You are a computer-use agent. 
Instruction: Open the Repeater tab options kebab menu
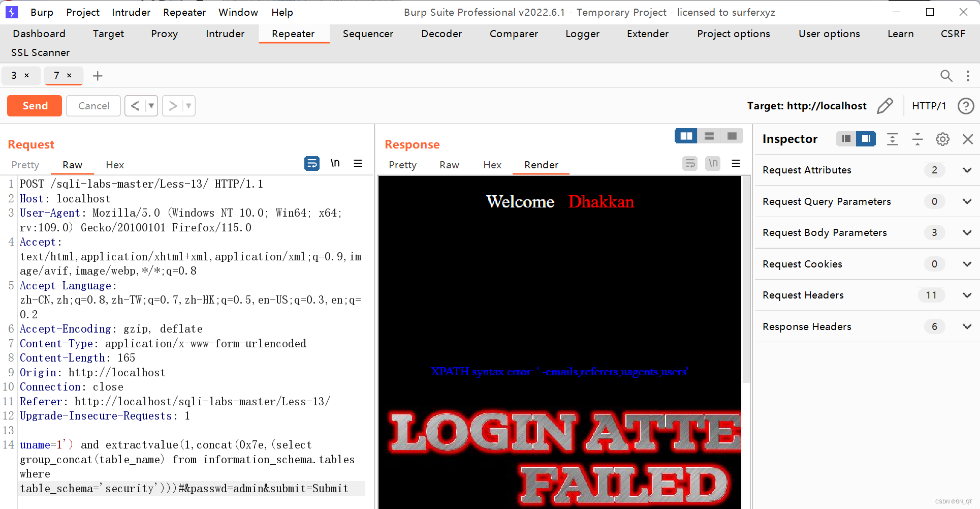pyautogui.click(x=968, y=76)
